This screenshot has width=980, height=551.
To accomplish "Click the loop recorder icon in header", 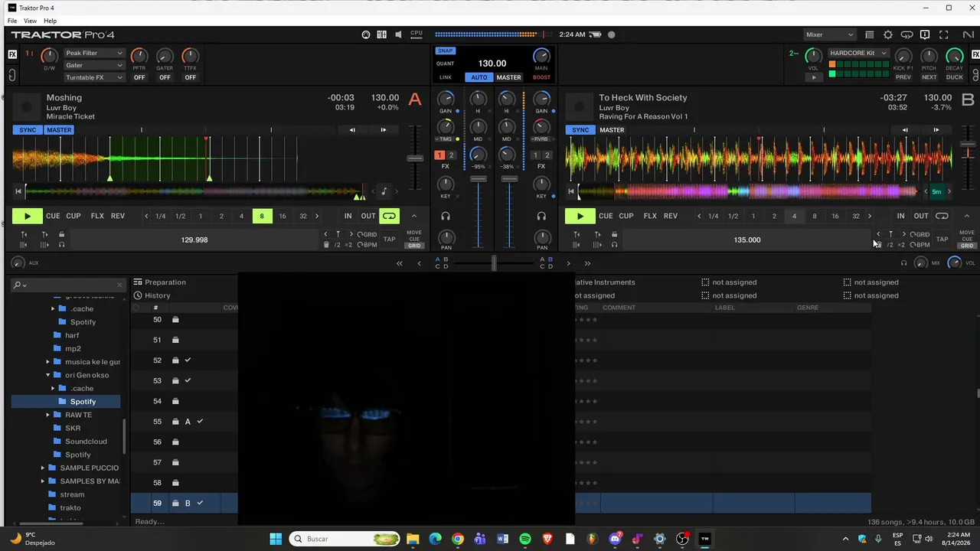I will (906, 34).
